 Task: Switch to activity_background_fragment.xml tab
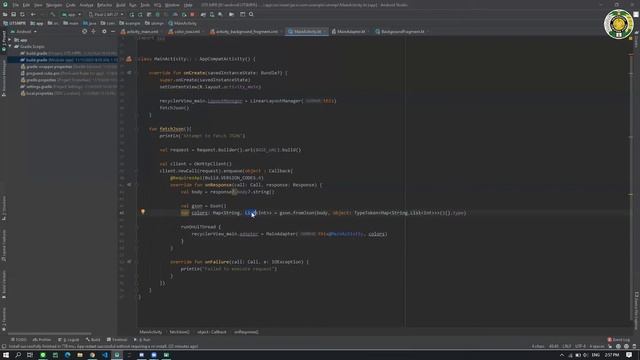[244, 31]
